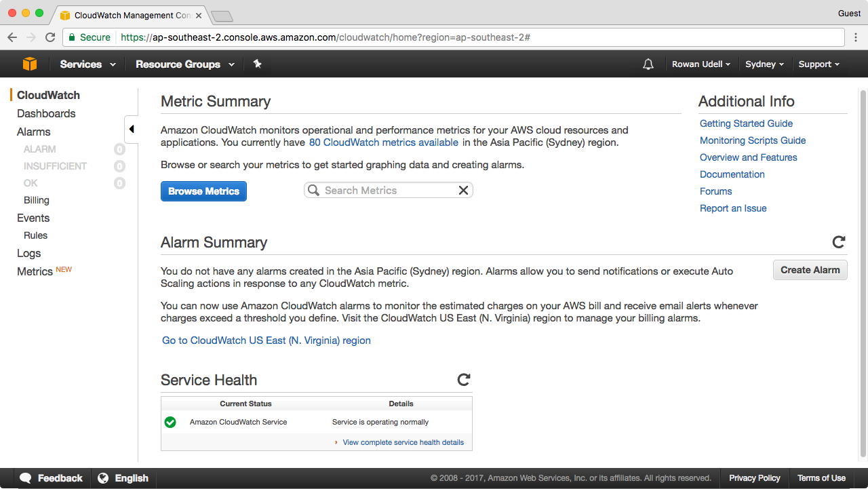Click the Feedback speech bubble icon
Image resolution: width=868 pixels, height=489 pixels.
click(26, 478)
